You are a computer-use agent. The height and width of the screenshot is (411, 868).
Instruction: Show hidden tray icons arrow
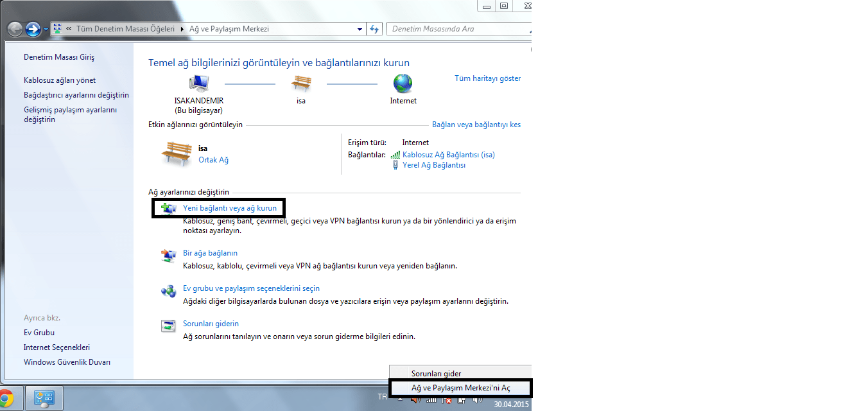tap(401, 399)
